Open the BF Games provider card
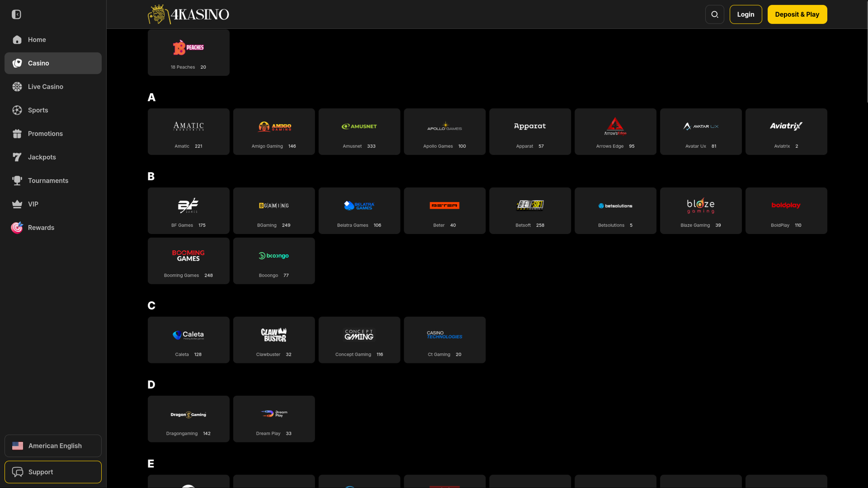This screenshot has width=868, height=488. [189, 211]
